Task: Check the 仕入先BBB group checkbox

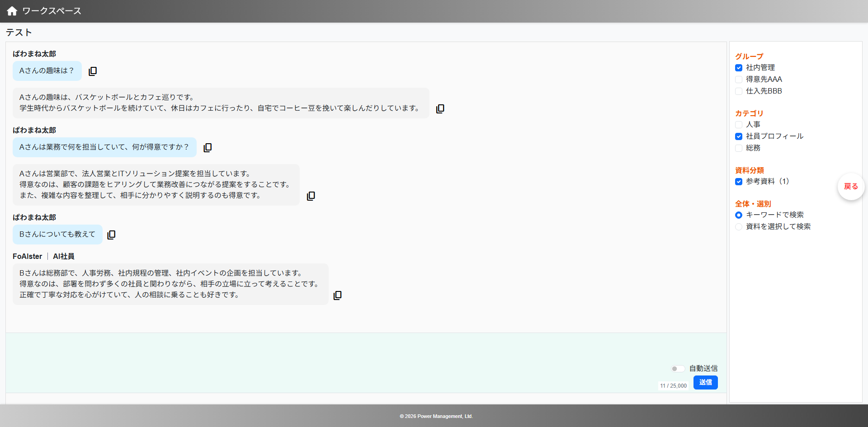Action: 739,91
